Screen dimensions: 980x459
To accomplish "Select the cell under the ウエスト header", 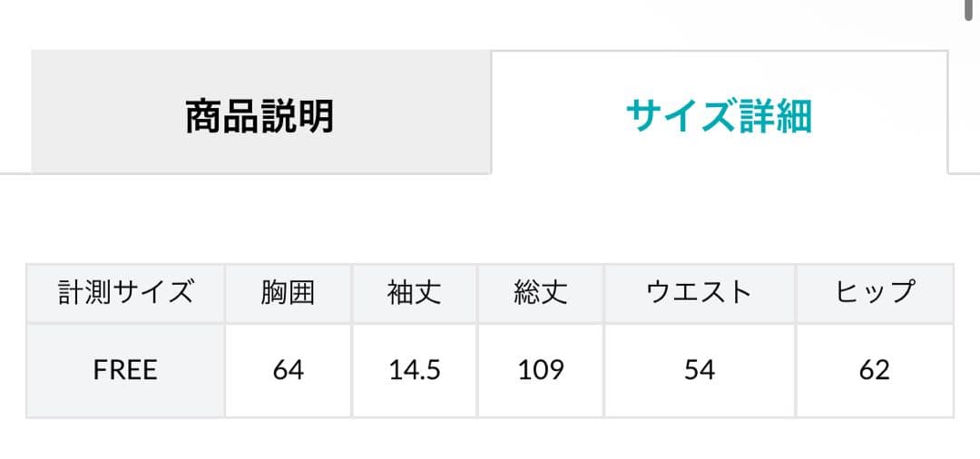I will (x=699, y=370).
